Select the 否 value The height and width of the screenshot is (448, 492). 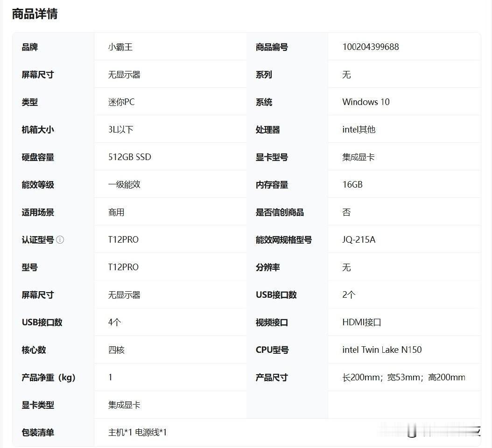(x=346, y=212)
